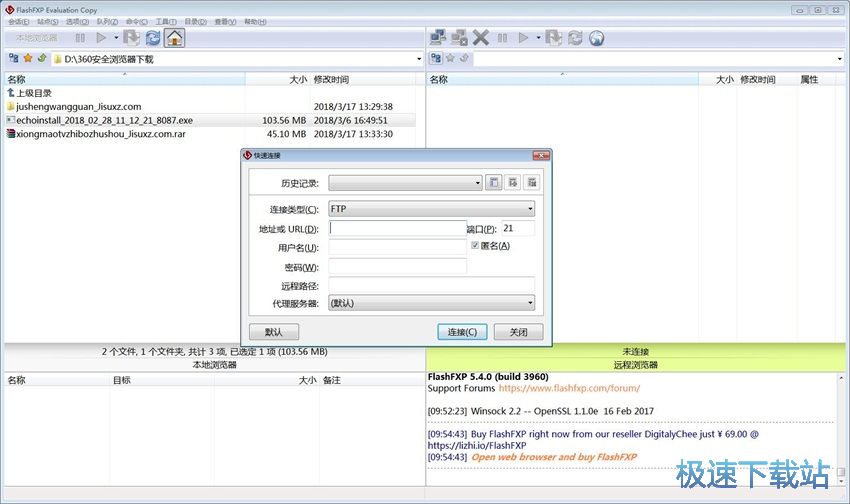The width and height of the screenshot is (850, 504).
Task: Open the dropdown arrow beside local play icon
Action: pyautogui.click(x=116, y=38)
